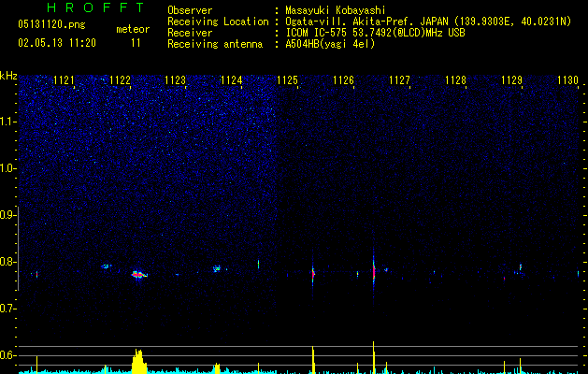Click the 0.9 kHz frequency label
This screenshot has height=374, width=588.
7,215
